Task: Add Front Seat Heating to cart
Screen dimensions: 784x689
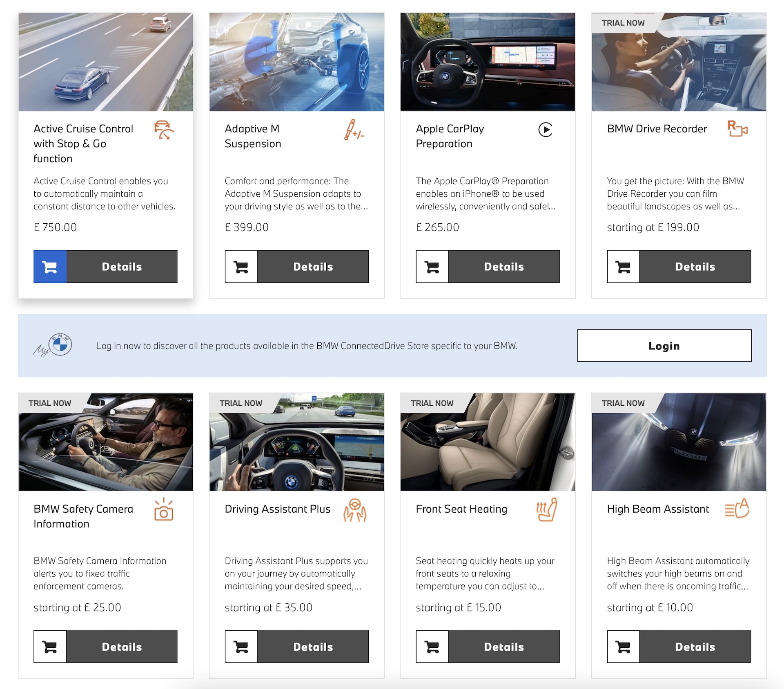Action: [x=432, y=647]
